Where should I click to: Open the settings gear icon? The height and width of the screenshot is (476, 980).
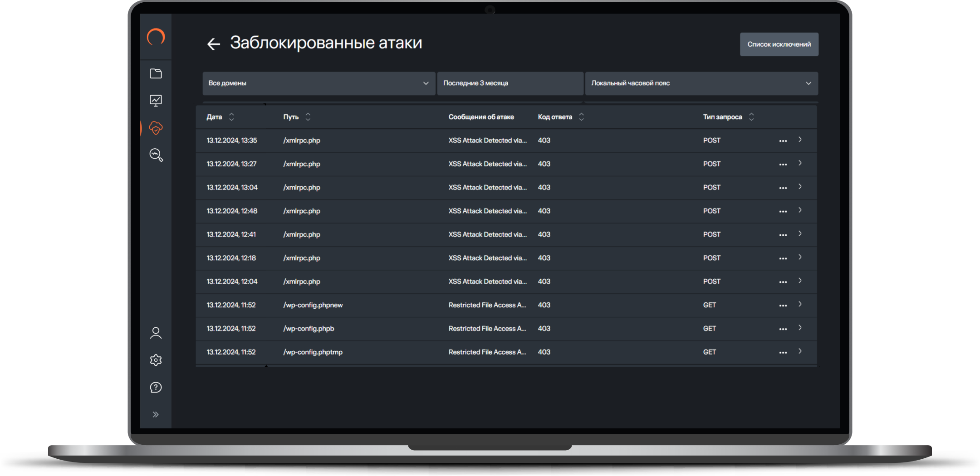pos(156,360)
